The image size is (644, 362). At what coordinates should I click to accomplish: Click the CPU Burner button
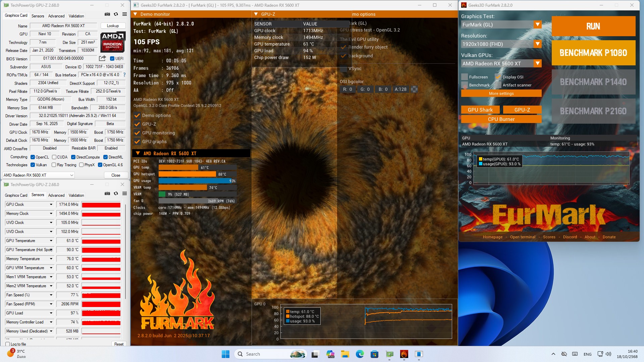[x=501, y=119]
